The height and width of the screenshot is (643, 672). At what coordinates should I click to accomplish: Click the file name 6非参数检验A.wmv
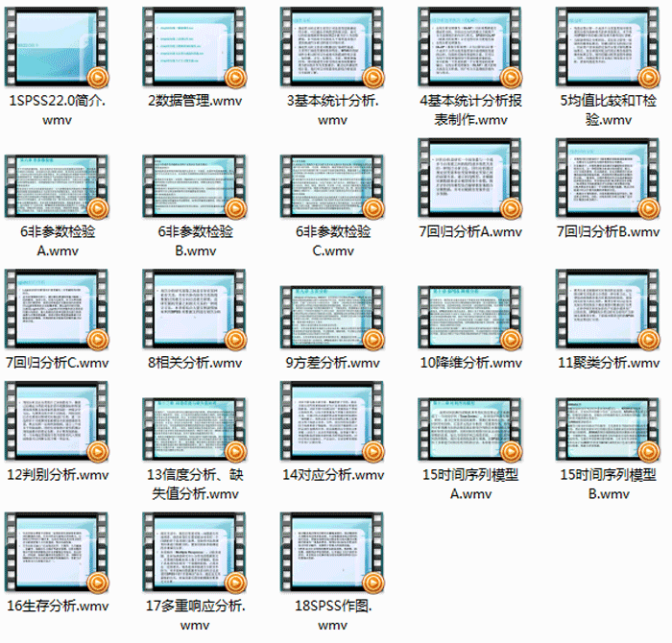click(x=58, y=241)
